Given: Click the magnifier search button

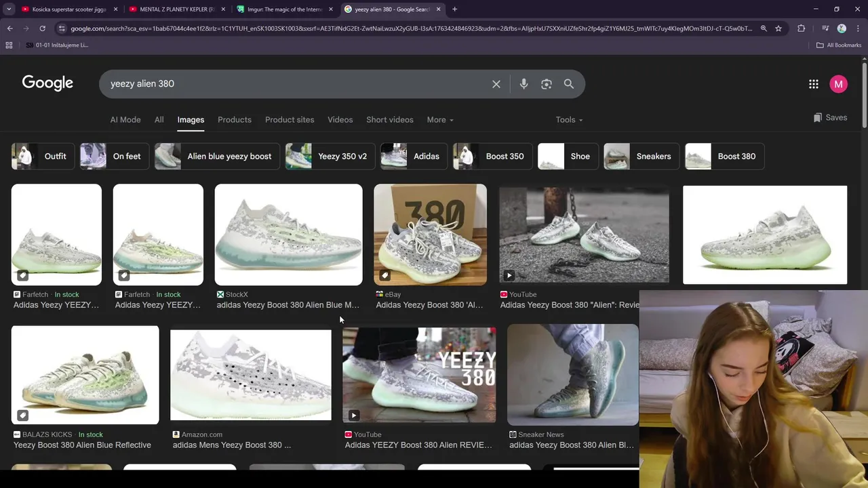Looking at the screenshot, I should pos(569,84).
